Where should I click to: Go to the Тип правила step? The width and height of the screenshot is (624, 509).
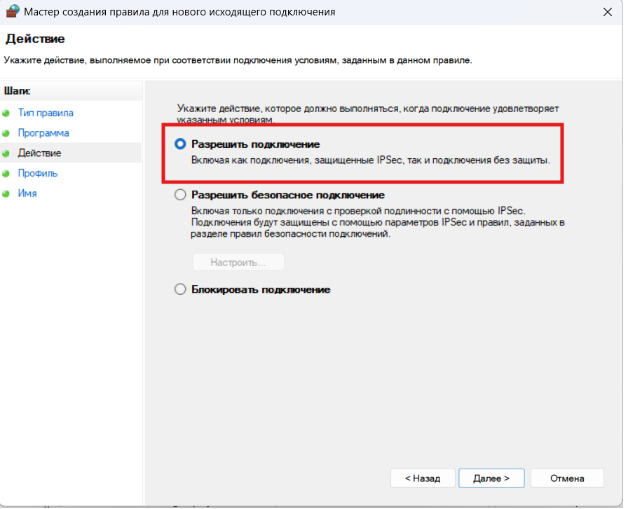(45, 113)
